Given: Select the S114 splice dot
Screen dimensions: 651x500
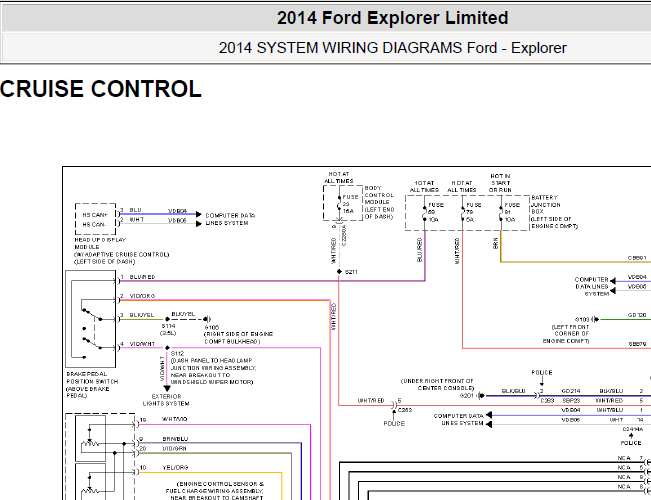Looking at the screenshot, I should coord(167,319).
